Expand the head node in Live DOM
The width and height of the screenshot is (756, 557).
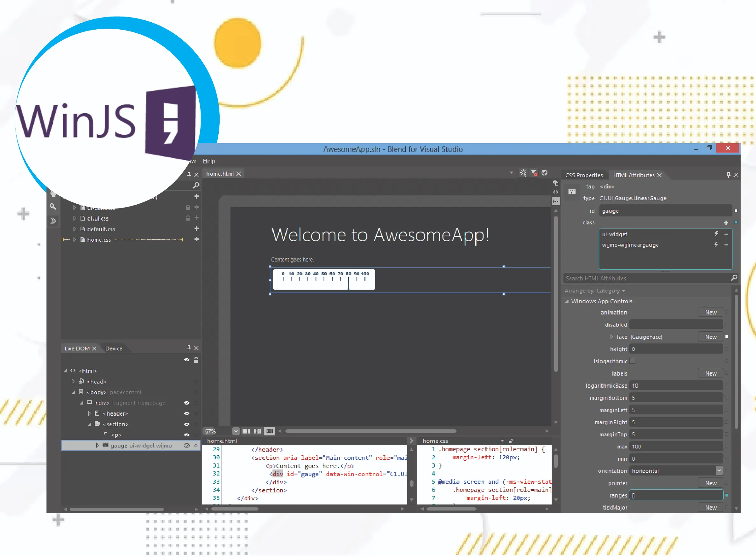73,381
